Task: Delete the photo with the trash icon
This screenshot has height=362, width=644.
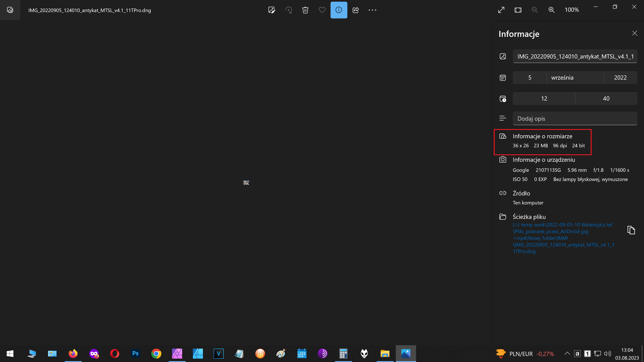Action: pyautogui.click(x=305, y=10)
